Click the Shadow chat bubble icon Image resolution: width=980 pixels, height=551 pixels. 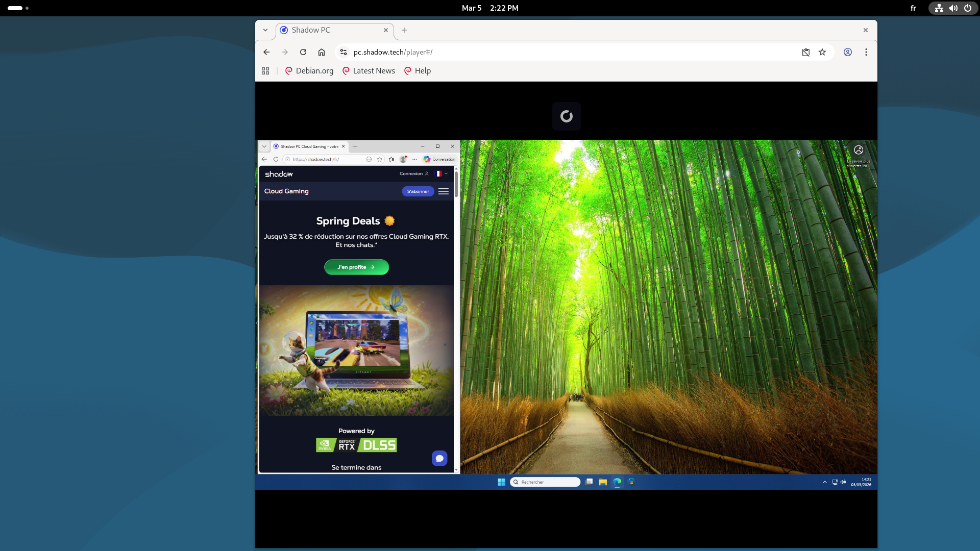click(439, 458)
